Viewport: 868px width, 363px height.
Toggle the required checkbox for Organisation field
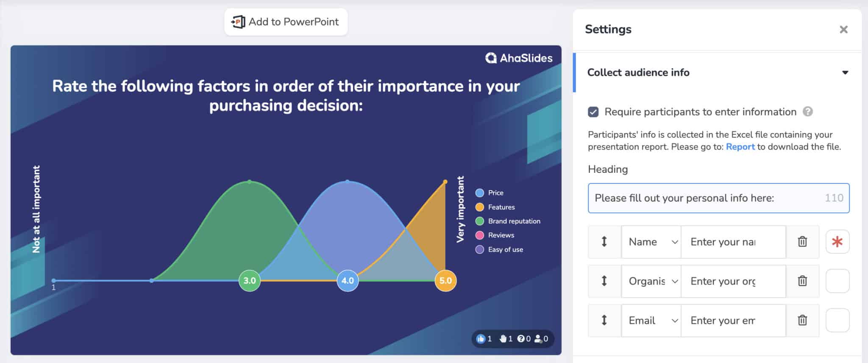pos(837,281)
